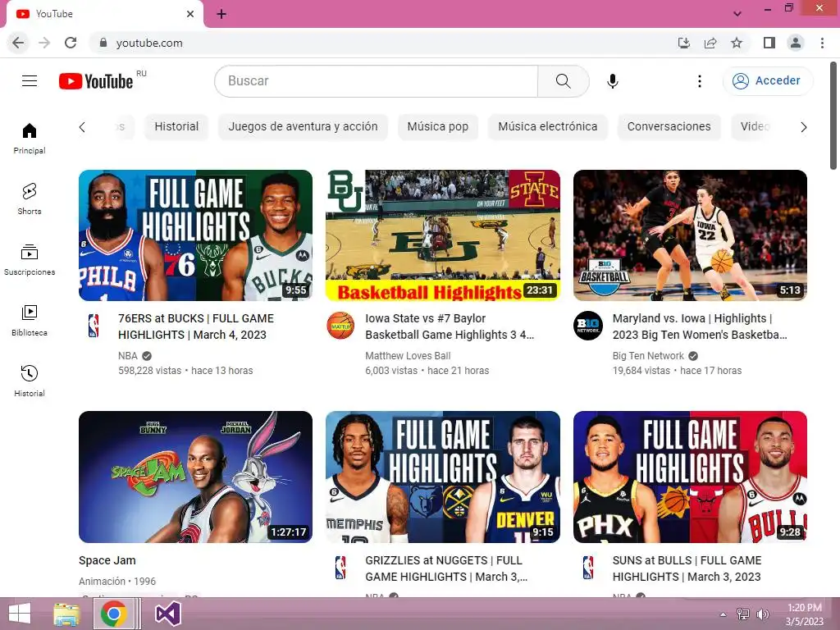The width and height of the screenshot is (840, 630).
Task: Open Historial from the sidebar
Action: point(30,381)
